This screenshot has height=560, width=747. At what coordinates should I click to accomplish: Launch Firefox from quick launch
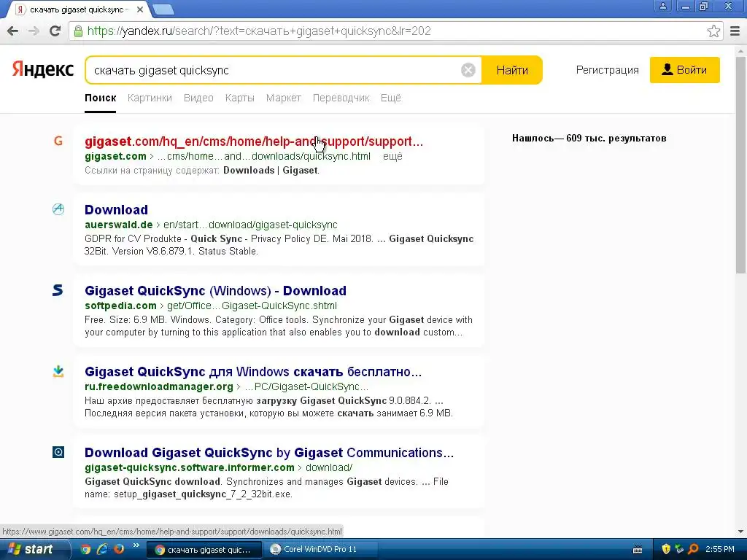click(x=118, y=549)
